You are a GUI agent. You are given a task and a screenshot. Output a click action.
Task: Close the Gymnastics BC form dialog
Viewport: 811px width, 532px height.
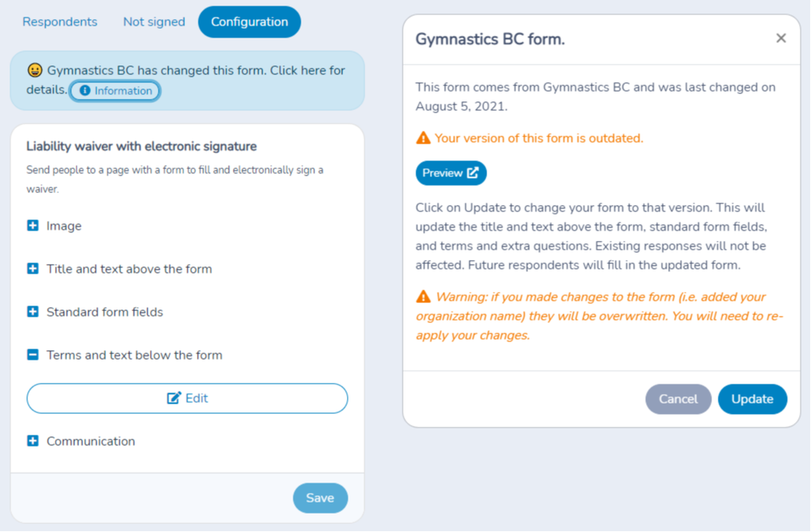click(781, 38)
